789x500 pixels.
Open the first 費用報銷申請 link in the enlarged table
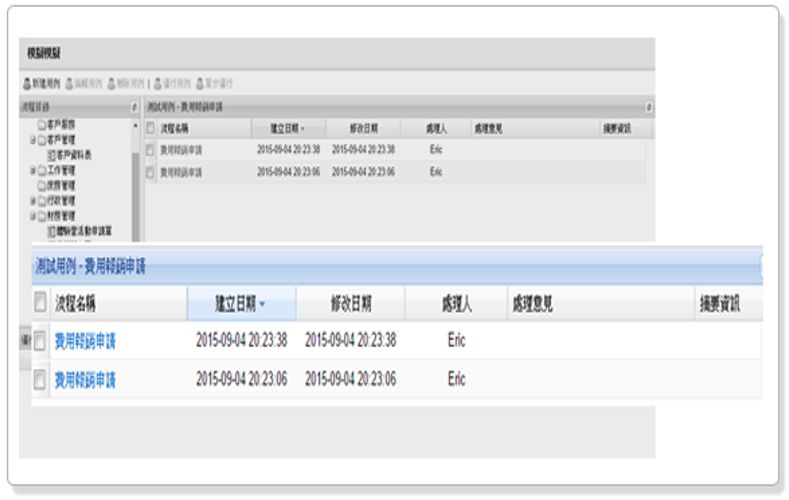[x=85, y=341]
